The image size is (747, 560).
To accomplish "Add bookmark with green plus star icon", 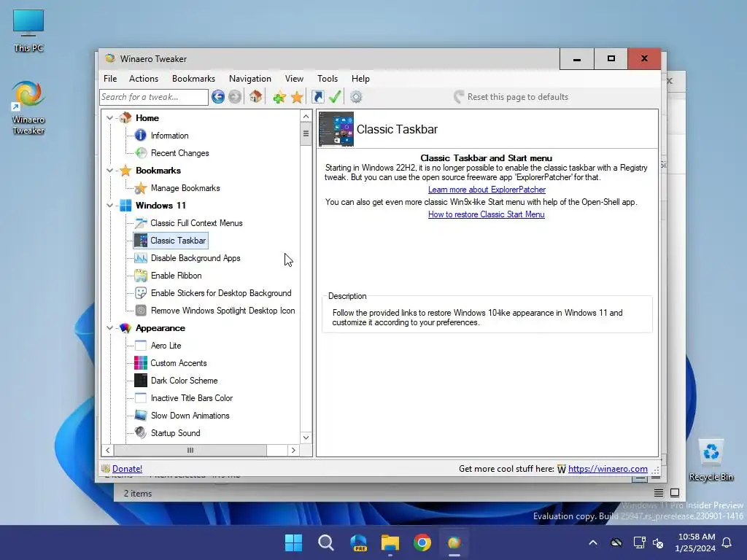I will pyautogui.click(x=279, y=97).
